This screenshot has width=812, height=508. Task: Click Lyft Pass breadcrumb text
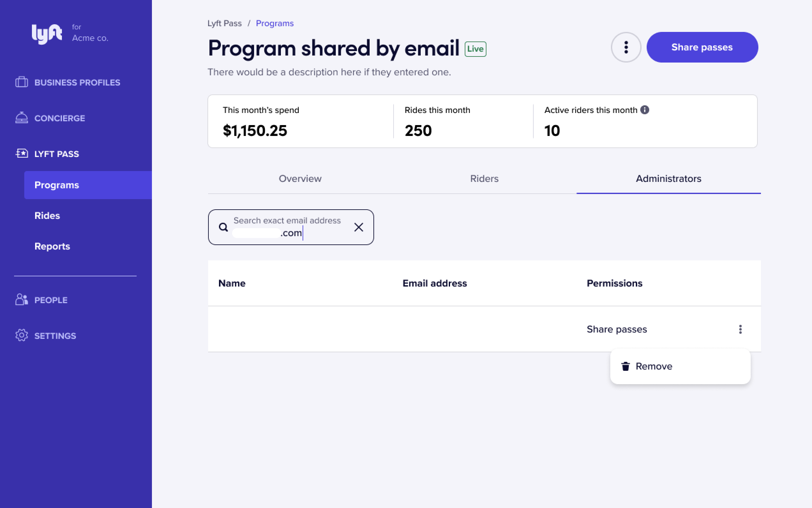(224, 24)
